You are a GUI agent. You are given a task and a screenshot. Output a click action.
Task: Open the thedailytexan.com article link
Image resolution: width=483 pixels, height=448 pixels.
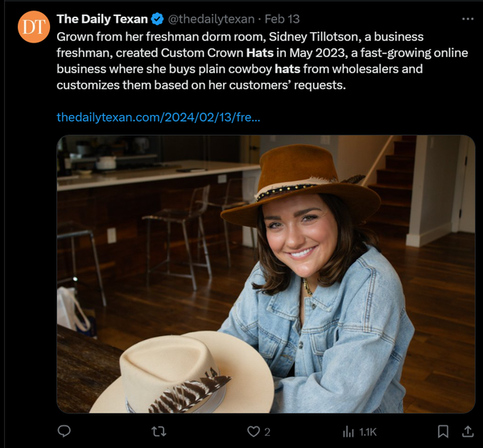click(x=158, y=117)
